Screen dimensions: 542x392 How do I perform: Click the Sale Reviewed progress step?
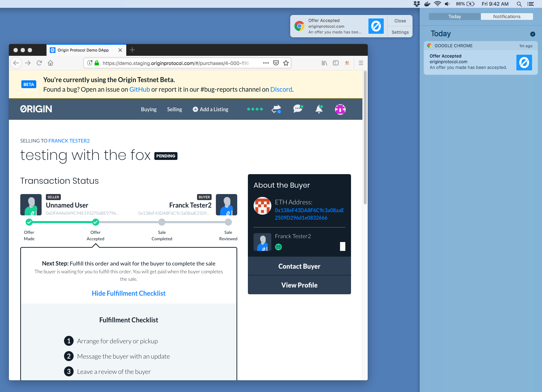pos(228,222)
